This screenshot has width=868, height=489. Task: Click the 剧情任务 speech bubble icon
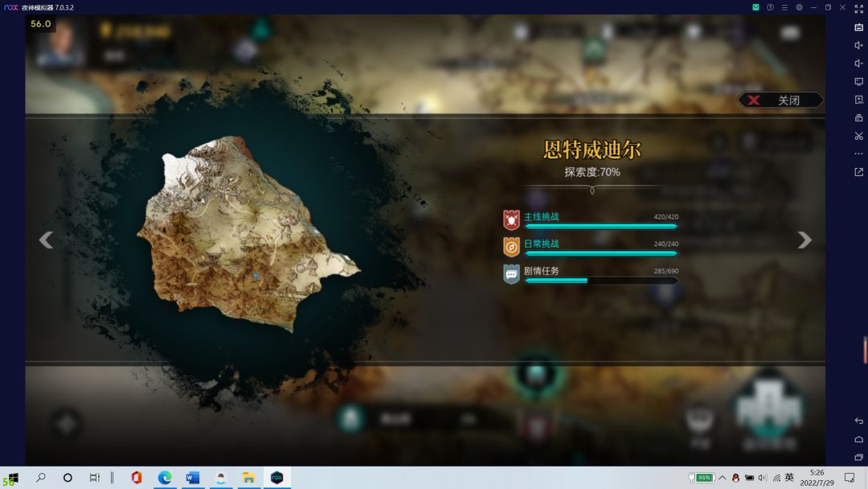click(x=511, y=274)
